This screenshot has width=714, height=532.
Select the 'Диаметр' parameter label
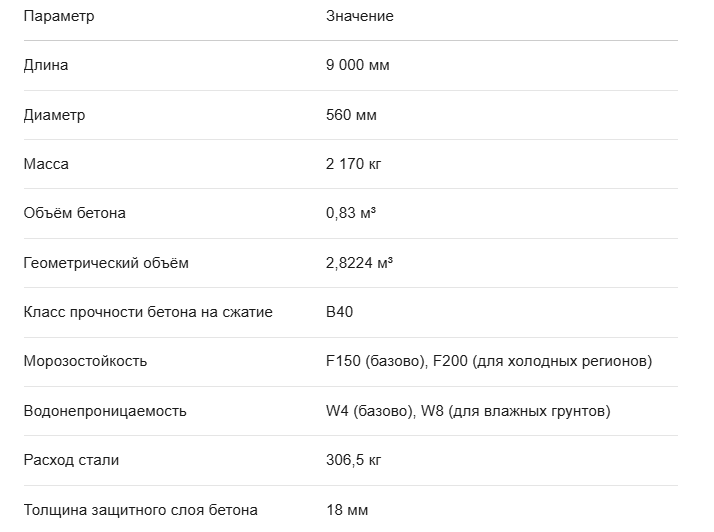[54, 115]
